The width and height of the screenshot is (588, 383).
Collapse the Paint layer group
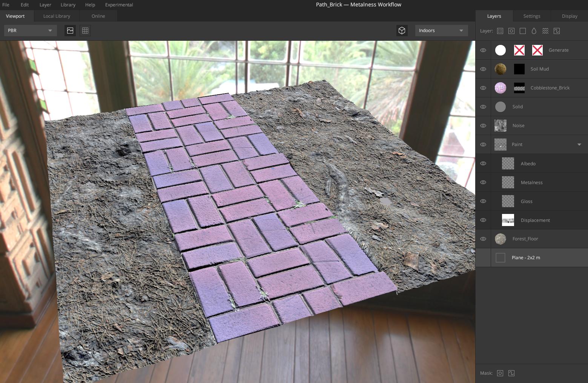pos(579,145)
